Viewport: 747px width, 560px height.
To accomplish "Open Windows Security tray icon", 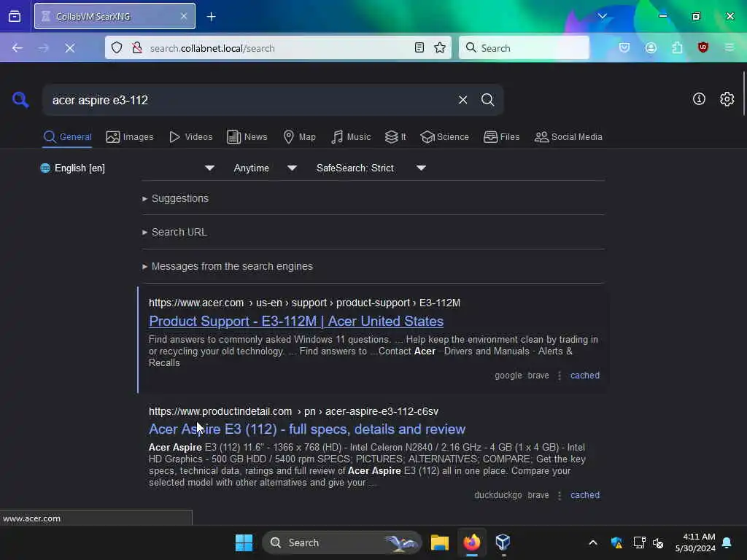I will (616, 542).
